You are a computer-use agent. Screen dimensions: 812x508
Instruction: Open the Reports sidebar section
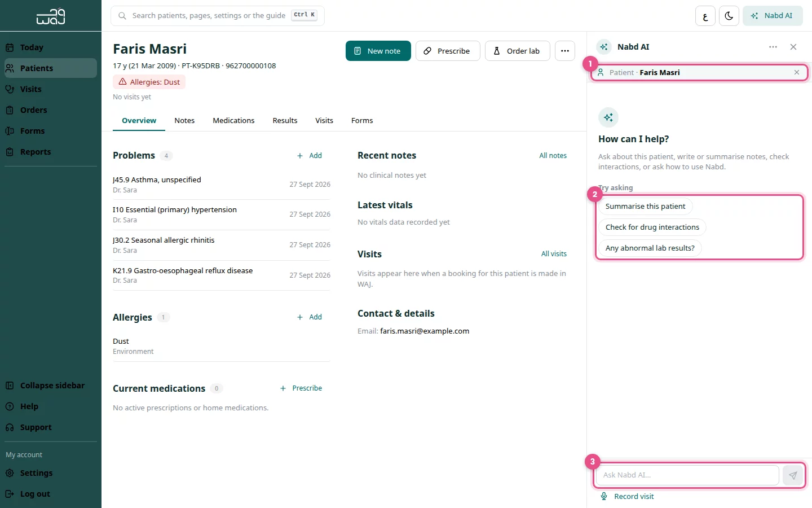pyautogui.click(x=51, y=152)
